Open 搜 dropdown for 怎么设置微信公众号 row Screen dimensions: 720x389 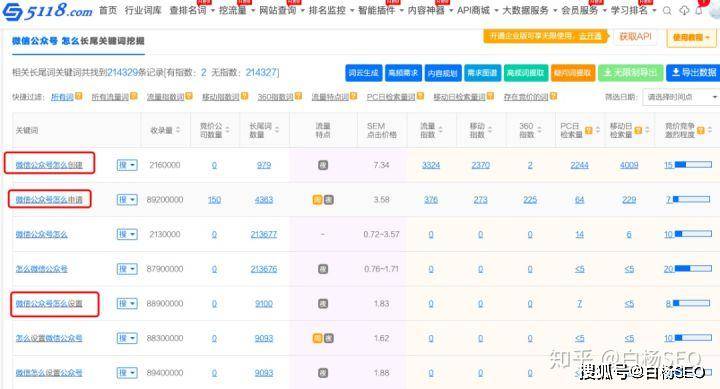[127, 338]
